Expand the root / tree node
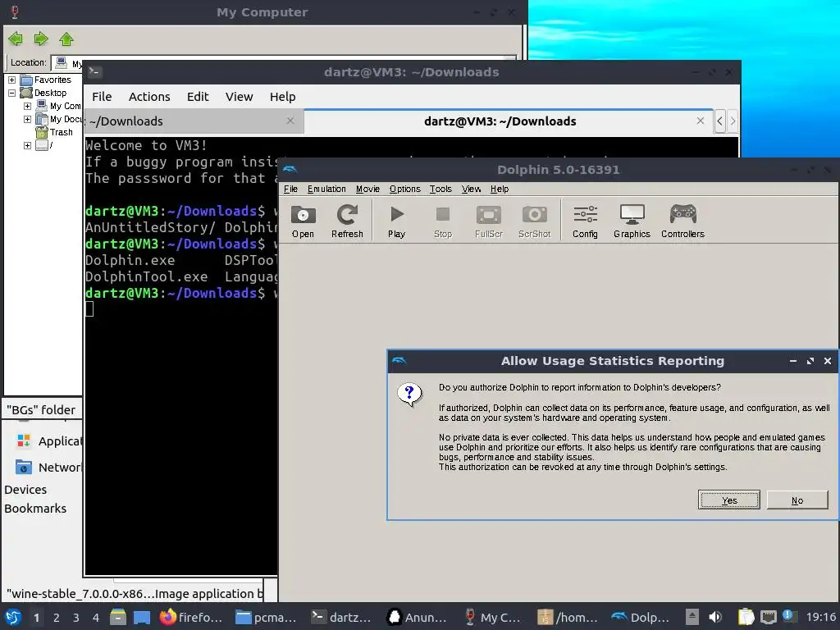This screenshot has height=630, width=840. [x=27, y=145]
